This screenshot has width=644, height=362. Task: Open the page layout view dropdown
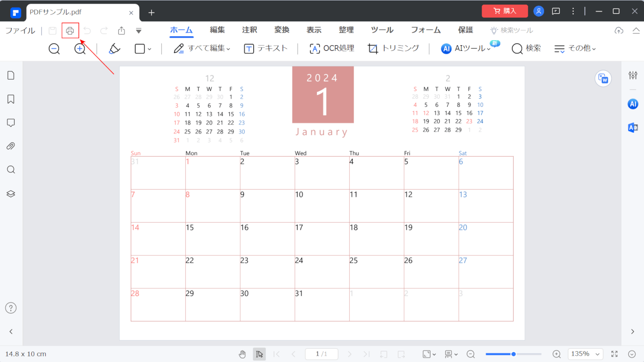click(x=451, y=354)
